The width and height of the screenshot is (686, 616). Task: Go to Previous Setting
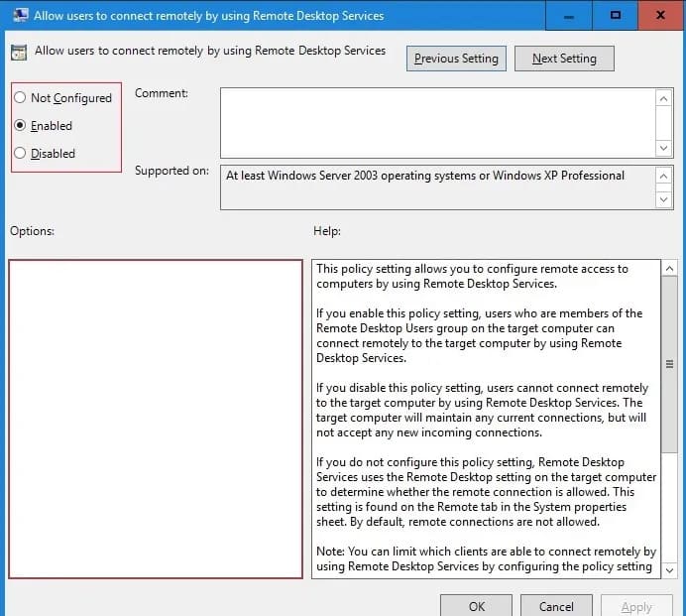tap(456, 59)
